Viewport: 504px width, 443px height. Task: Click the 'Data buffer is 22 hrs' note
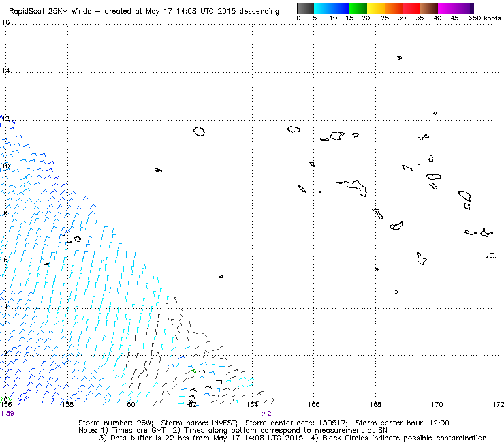click(x=144, y=438)
